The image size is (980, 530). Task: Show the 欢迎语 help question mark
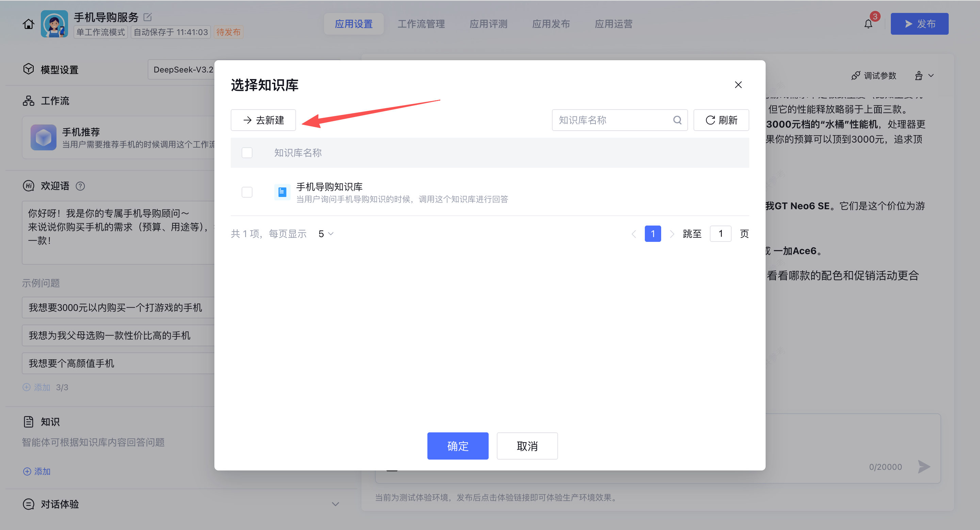[x=80, y=186]
